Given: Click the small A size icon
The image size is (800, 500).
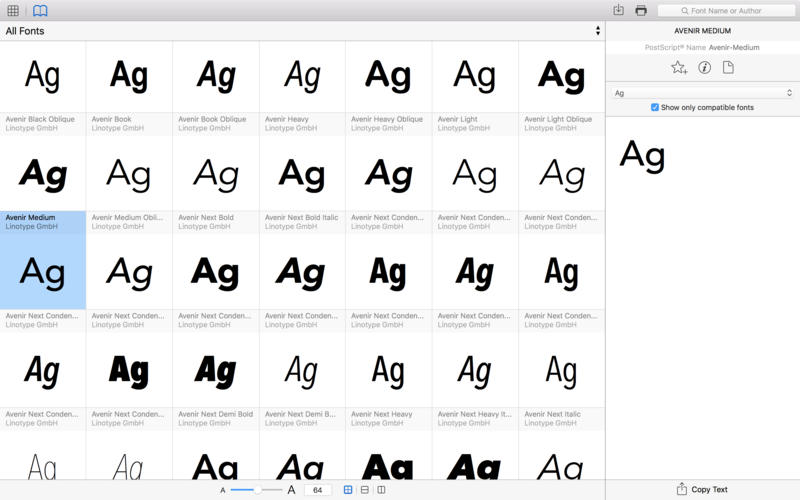Looking at the screenshot, I should 222,490.
